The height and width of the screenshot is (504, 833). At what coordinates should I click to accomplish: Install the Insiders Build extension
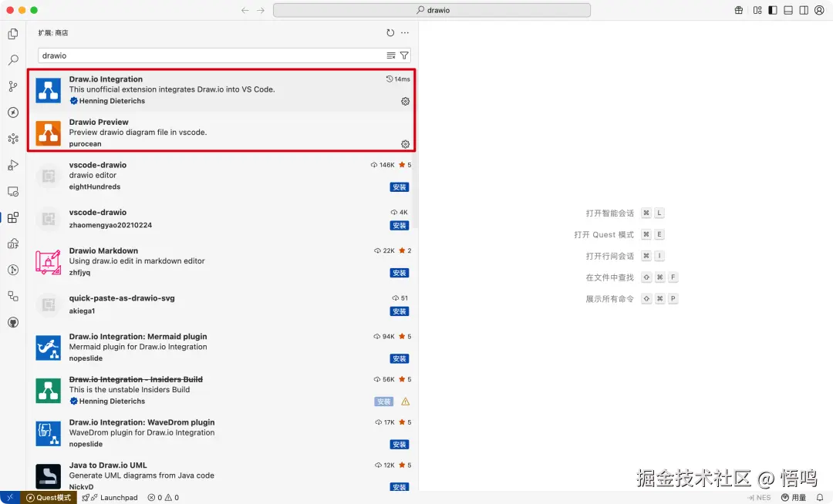[x=383, y=402]
